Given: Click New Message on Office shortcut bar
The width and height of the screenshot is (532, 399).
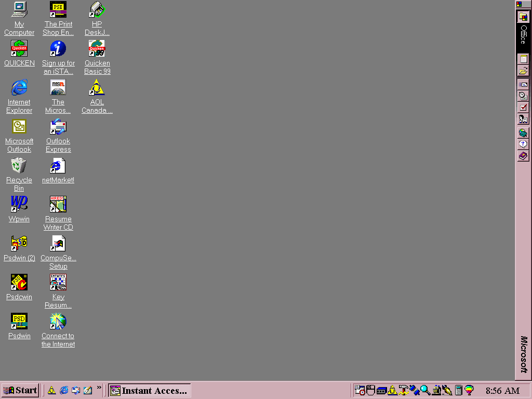Looking at the screenshot, I should coord(523,85).
